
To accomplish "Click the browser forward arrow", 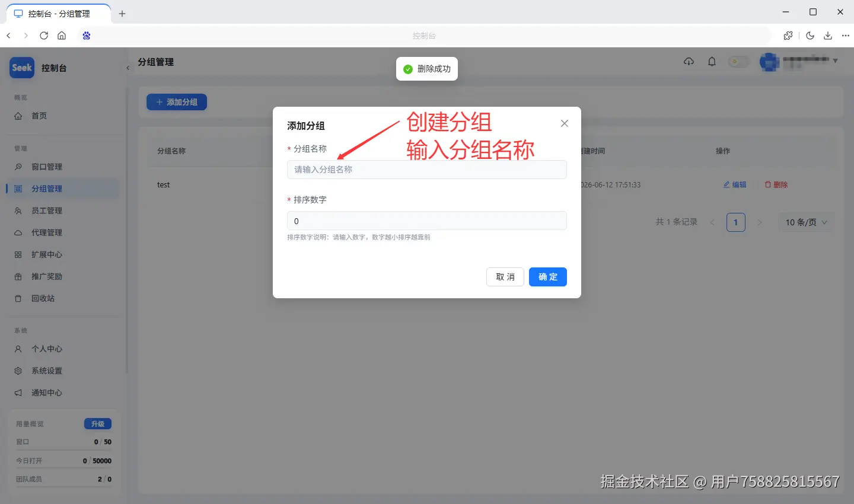I will tap(26, 36).
